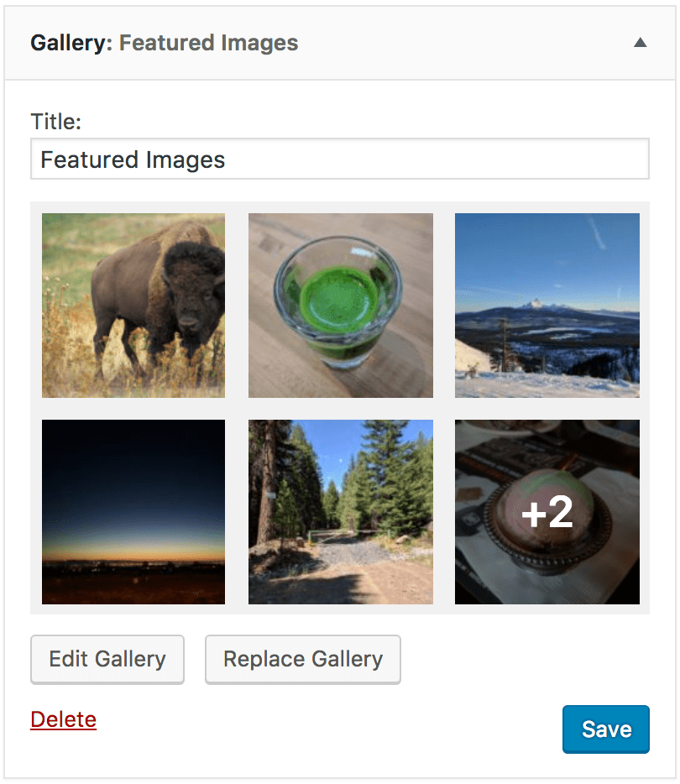
Task: Click the Edit Gallery button
Action: [107, 659]
